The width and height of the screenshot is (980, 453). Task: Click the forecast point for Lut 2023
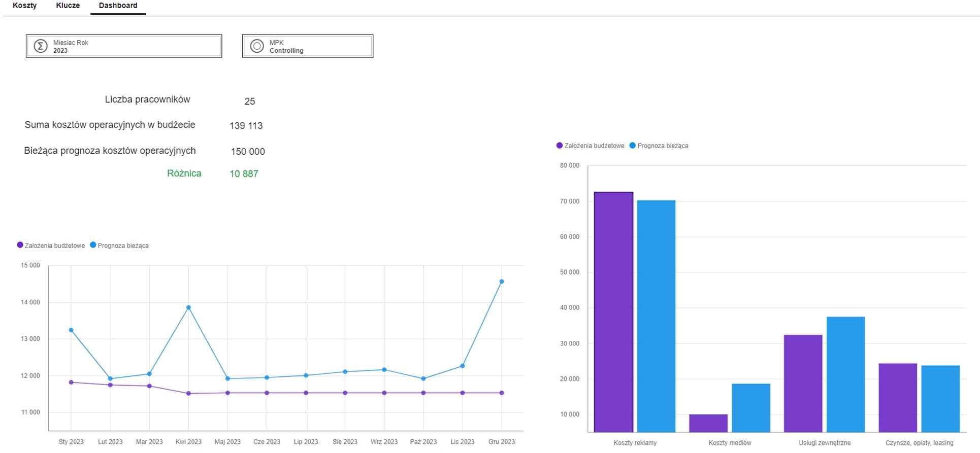tap(110, 378)
